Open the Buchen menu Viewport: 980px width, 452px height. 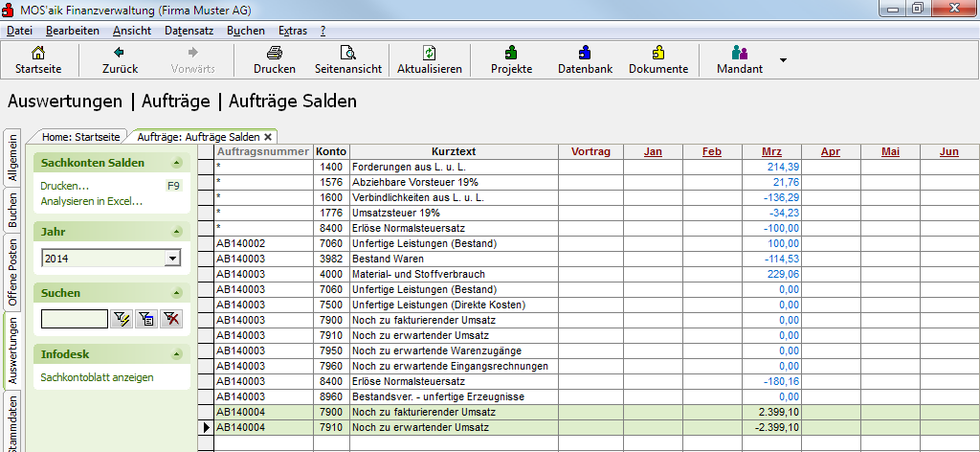pos(246,31)
